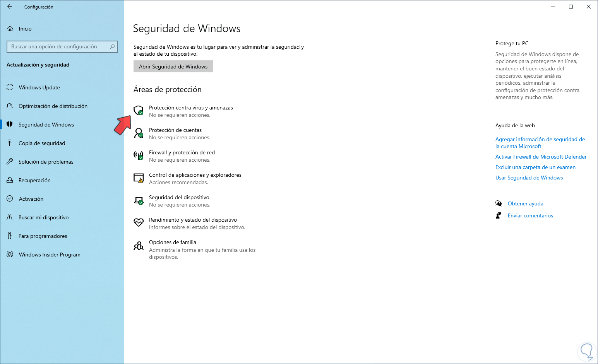The image size is (598, 364).
Task: Click the search magnifier icon
Action: (x=112, y=46)
